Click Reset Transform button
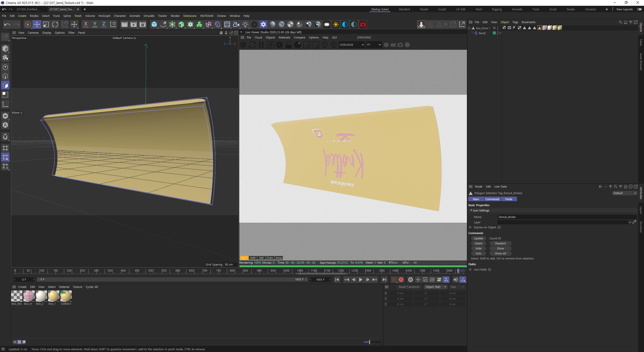 pos(409,287)
